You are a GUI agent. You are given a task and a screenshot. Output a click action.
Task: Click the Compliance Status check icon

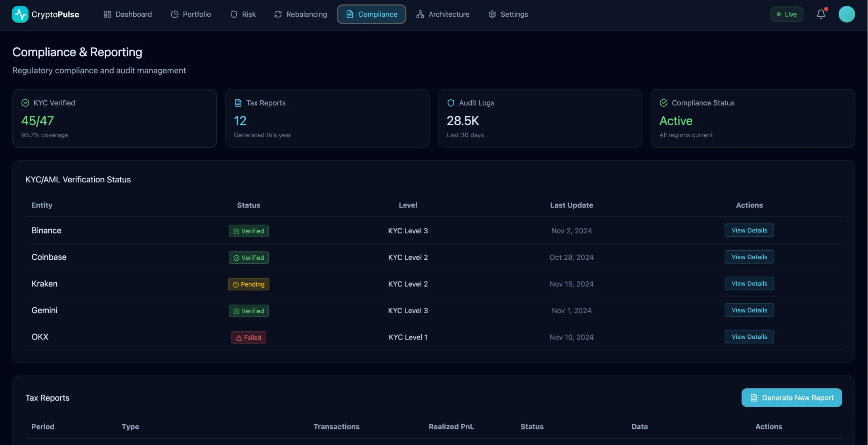663,103
